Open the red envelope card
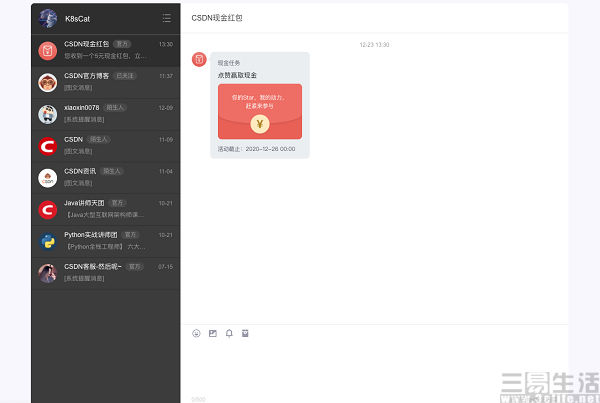Screen dimensions: 600x403 pos(260,111)
